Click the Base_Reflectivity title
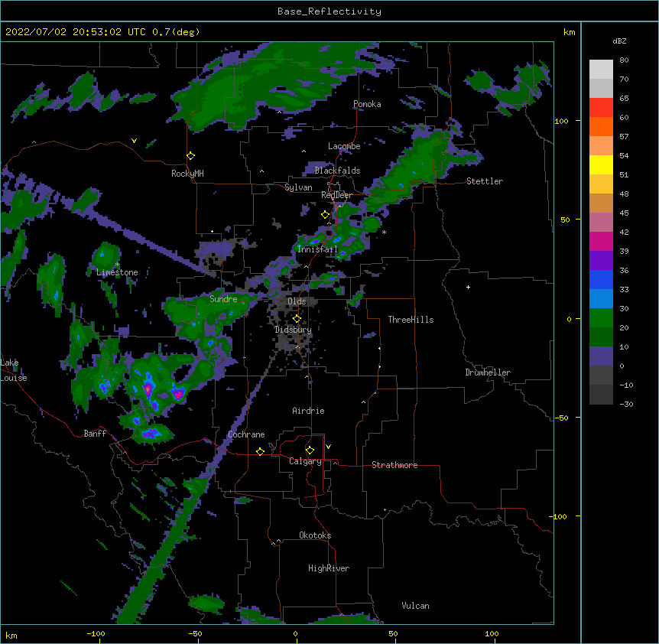 point(329,11)
